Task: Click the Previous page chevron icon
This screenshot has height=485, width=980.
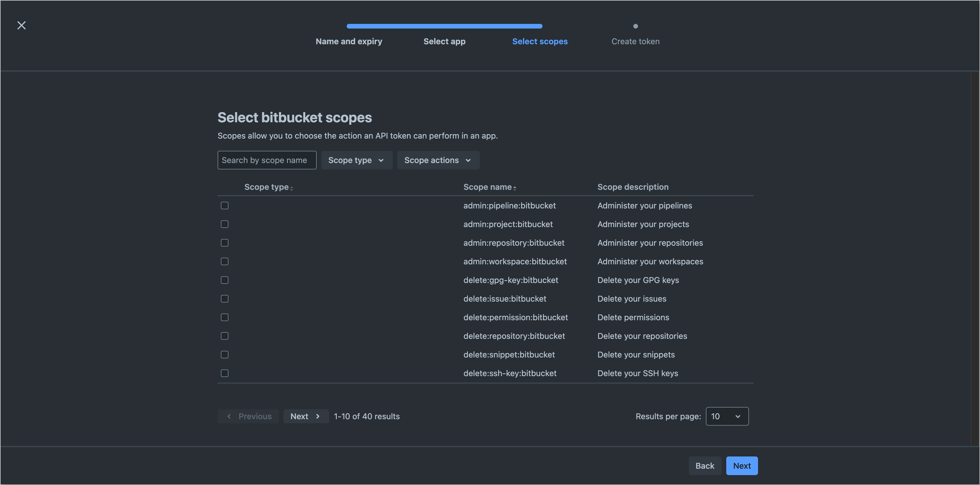Action: (229, 416)
